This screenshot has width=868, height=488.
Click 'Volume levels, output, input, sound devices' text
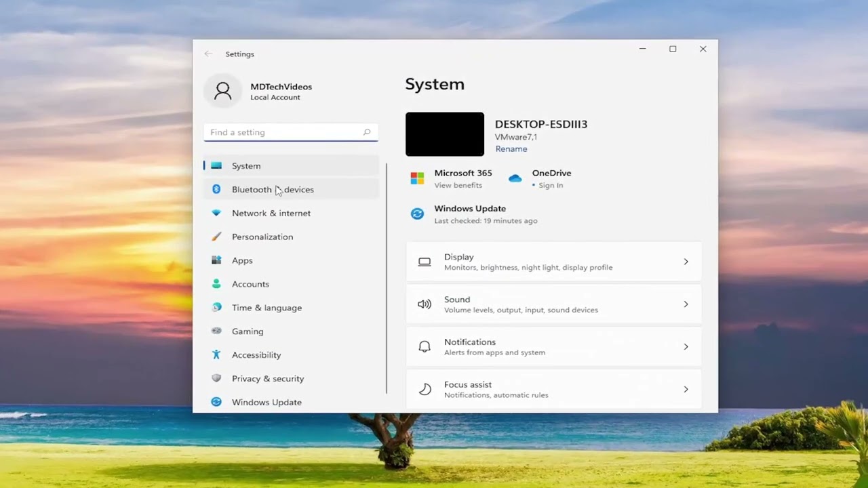tap(521, 310)
